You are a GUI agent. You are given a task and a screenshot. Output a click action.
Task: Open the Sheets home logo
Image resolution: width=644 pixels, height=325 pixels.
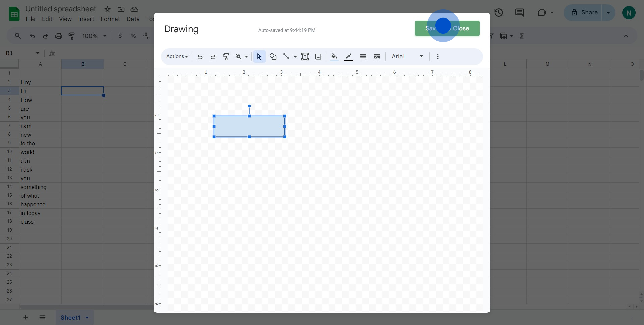[14, 14]
